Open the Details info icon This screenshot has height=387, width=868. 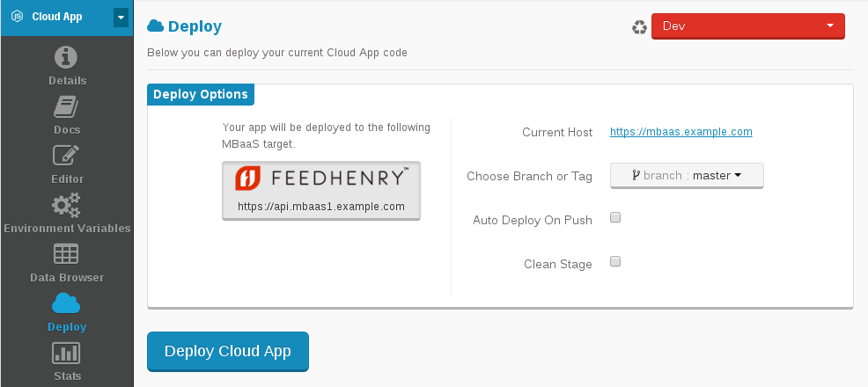(66, 57)
